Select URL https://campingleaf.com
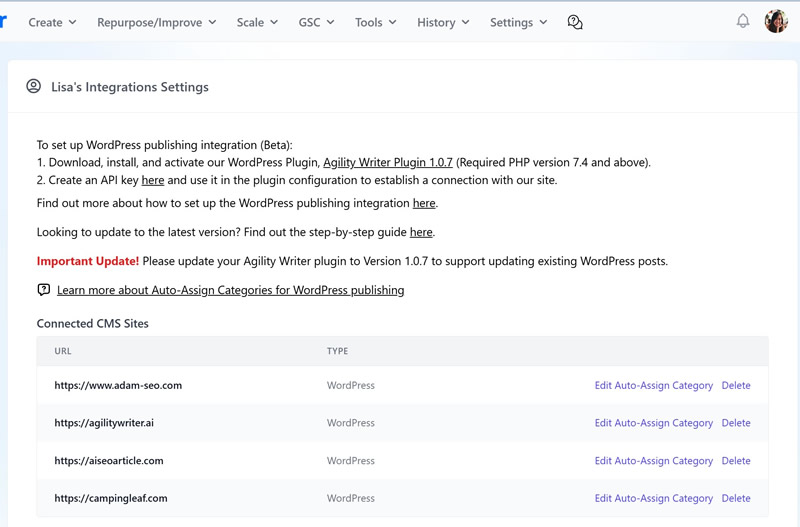800x527 pixels. pos(111,498)
